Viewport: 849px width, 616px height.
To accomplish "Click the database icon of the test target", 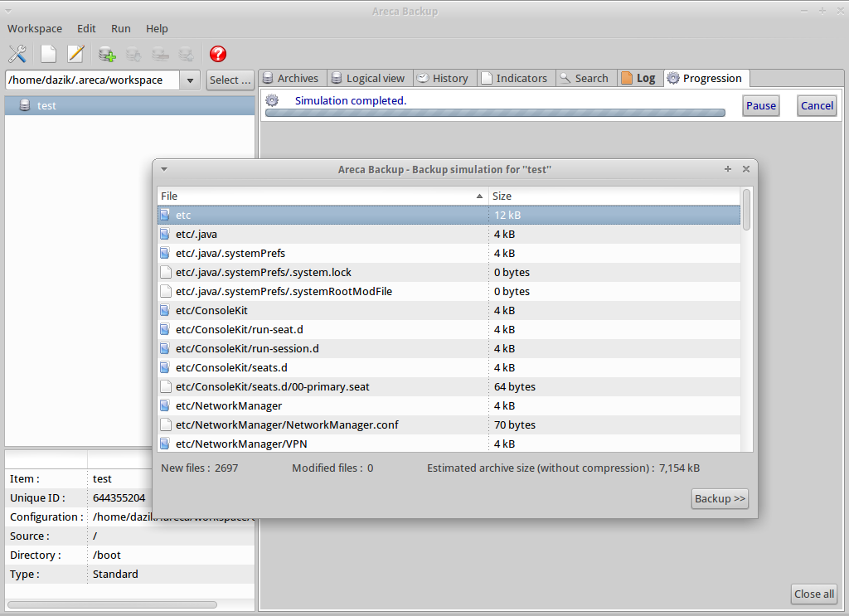I will 25,105.
